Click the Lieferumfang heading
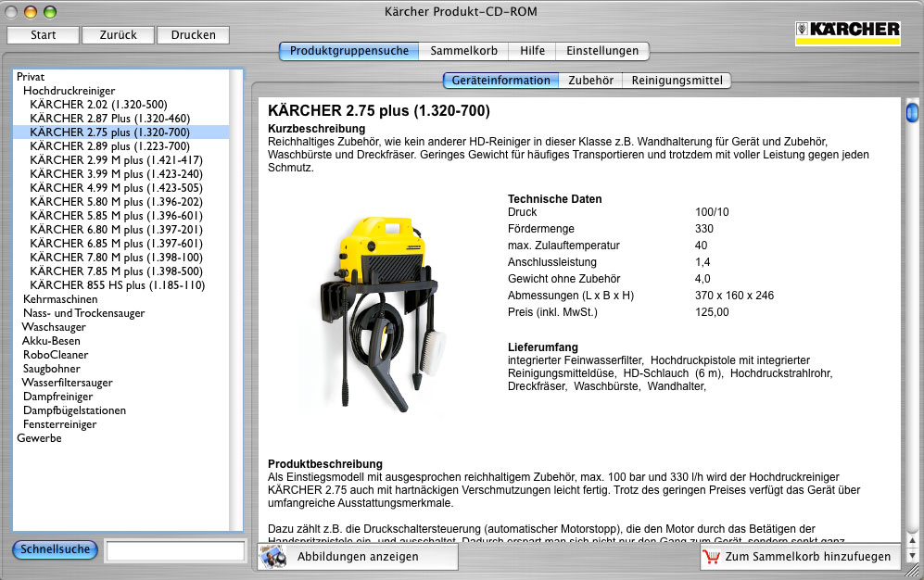This screenshot has height=580, width=924. tap(543, 347)
